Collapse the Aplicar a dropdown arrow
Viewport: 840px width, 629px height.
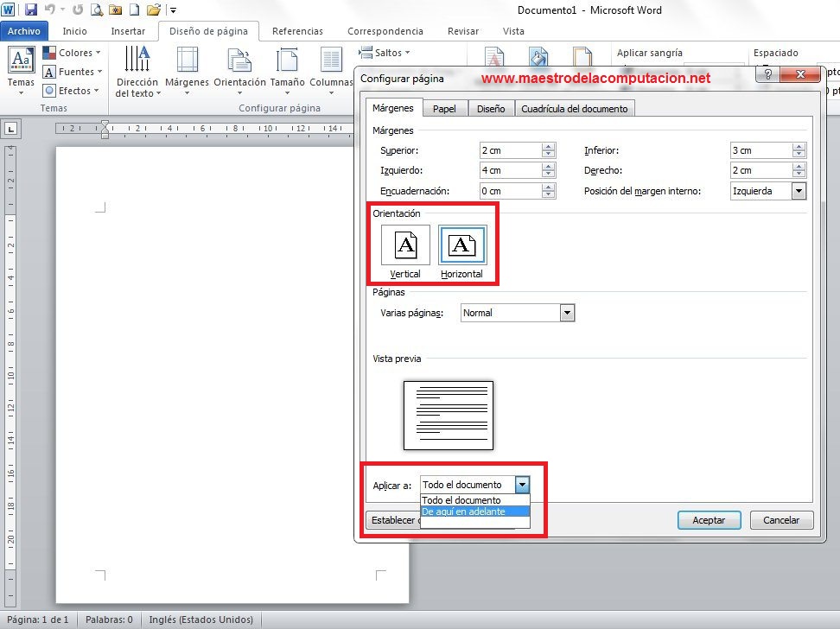tap(522, 485)
